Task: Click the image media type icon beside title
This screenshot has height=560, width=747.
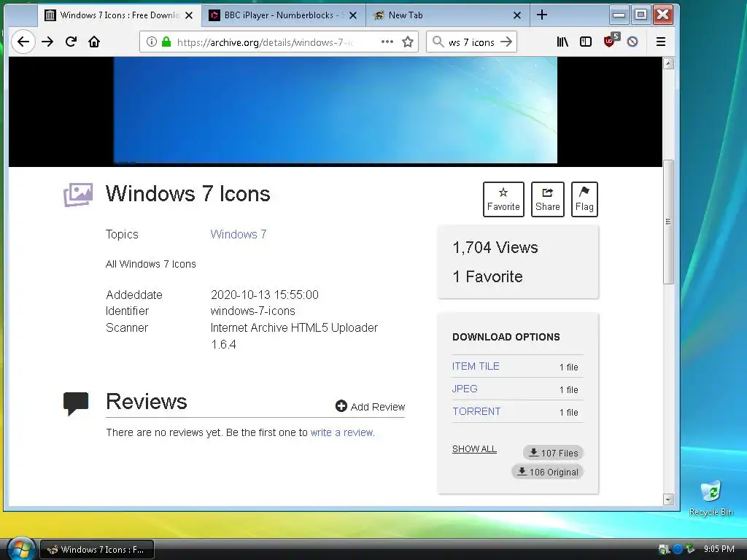Action: click(x=78, y=194)
